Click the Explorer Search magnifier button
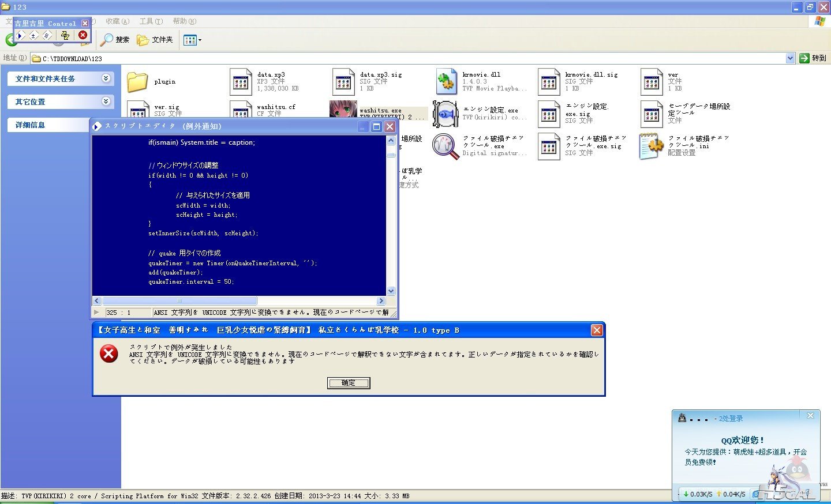The height and width of the screenshot is (504, 831). pyautogui.click(x=115, y=40)
